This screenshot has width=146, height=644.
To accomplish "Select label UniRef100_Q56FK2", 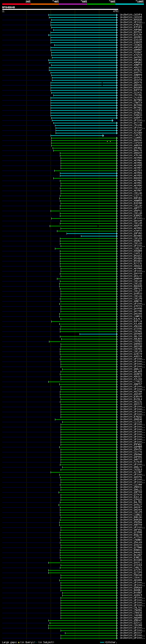I will [131, 211].
